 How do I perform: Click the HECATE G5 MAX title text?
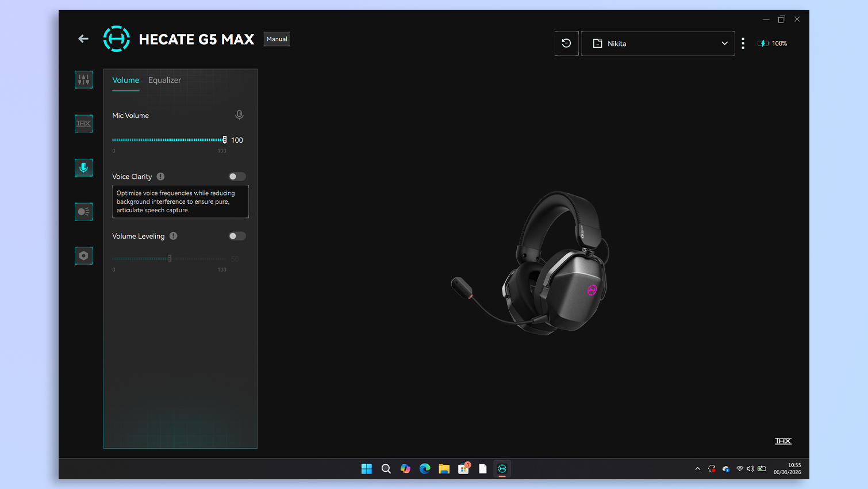[x=197, y=39]
